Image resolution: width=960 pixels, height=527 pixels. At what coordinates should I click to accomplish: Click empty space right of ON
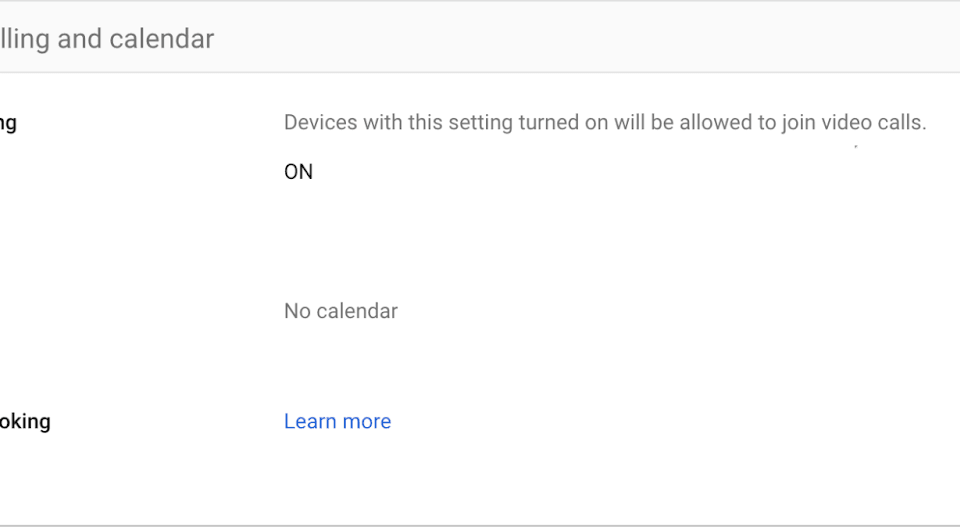click(600, 172)
